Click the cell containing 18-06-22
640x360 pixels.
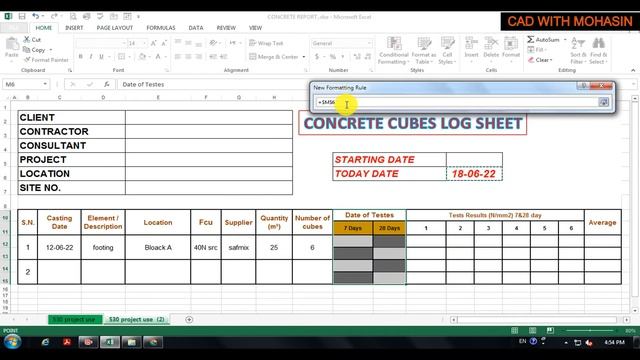(474, 174)
